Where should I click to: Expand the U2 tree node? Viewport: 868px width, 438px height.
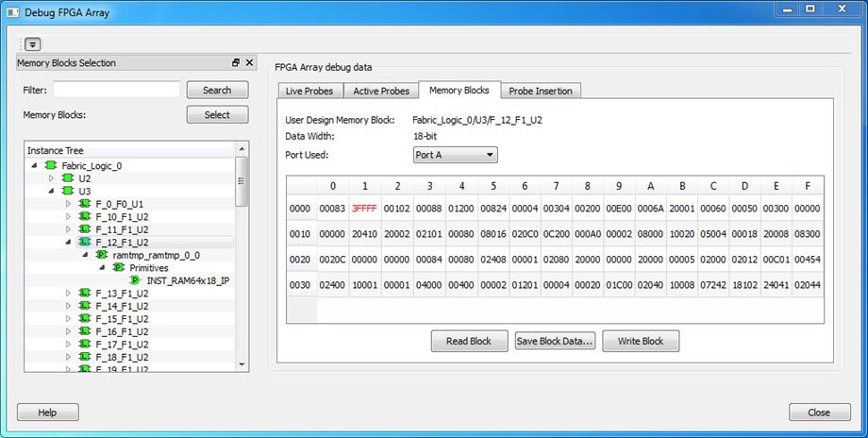tap(51, 177)
